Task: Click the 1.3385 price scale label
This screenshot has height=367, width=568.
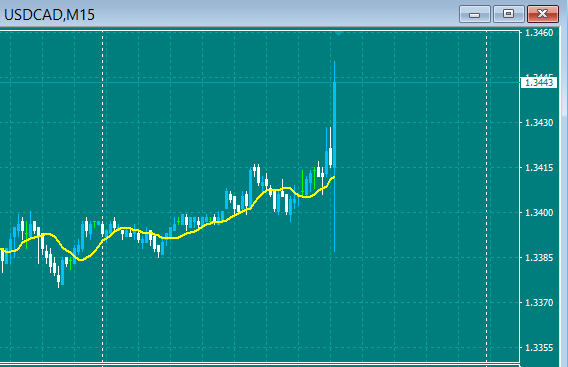Action: pos(539,258)
